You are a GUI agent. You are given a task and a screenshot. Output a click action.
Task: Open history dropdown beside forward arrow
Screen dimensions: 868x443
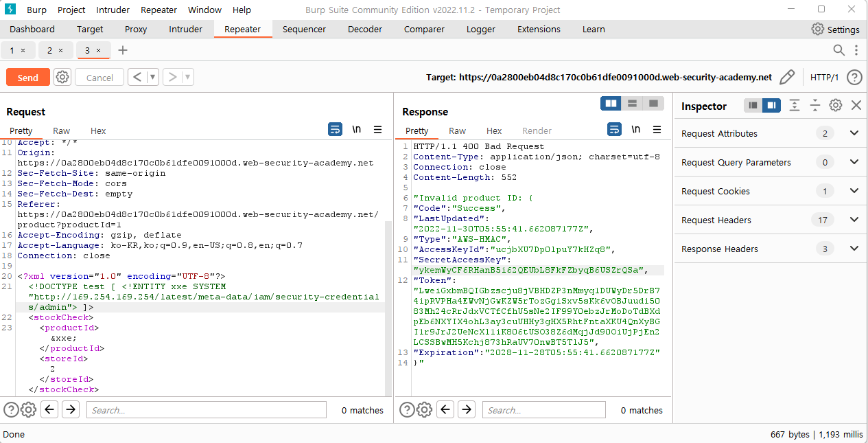point(187,77)
